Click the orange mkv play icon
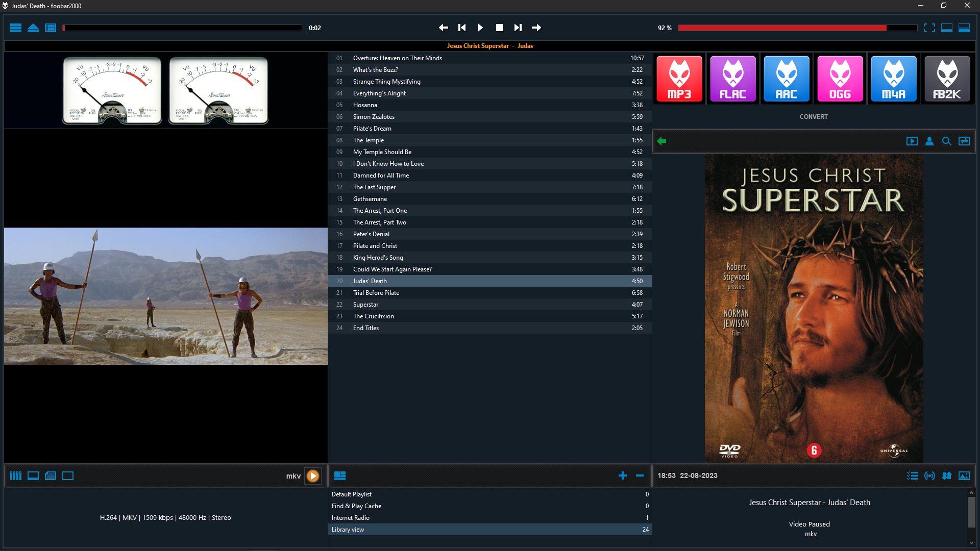Image resolution: width=980 pixels, height=551 pixels. [x=313, y=476]
